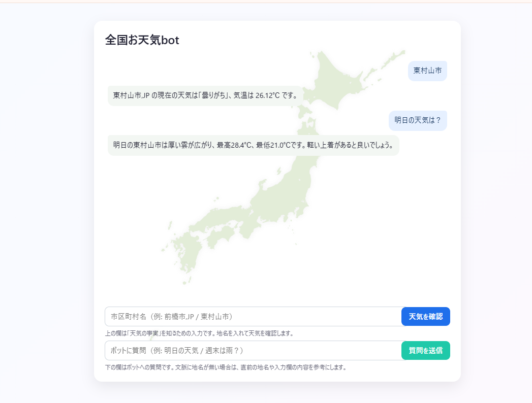
Task: Click the hint text 上の欄は「天気の事実」
Action: 199,333
